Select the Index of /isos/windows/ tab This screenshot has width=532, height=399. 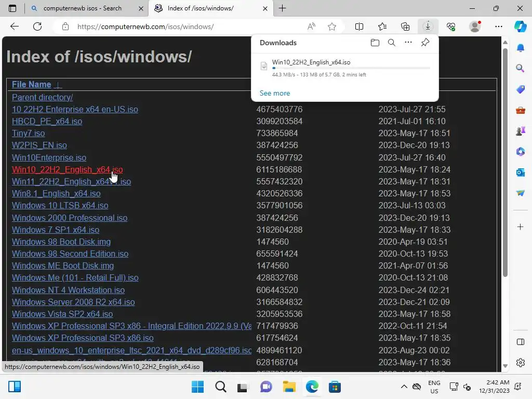pos(200,8)
